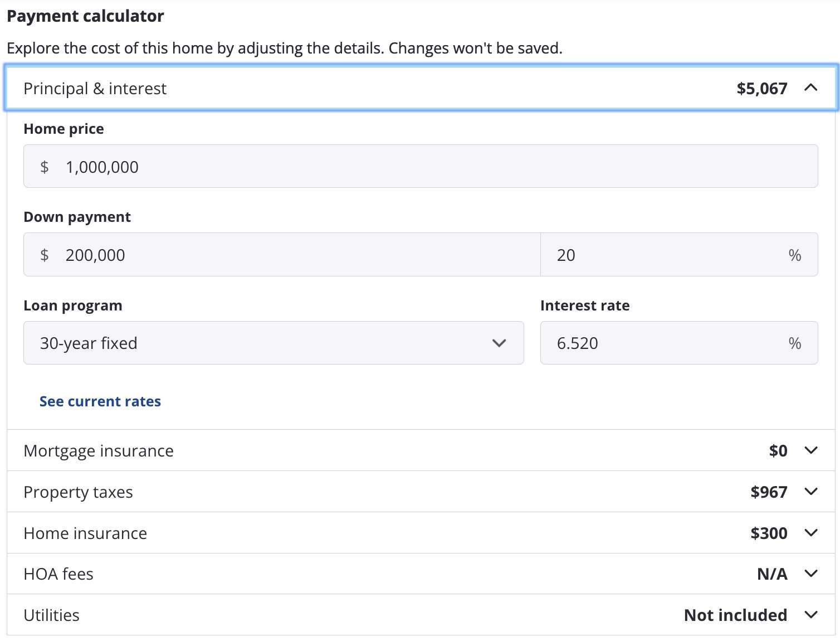Expand the Property taxes section label
This screenshot has width=840, height=641.
point(78,492)
